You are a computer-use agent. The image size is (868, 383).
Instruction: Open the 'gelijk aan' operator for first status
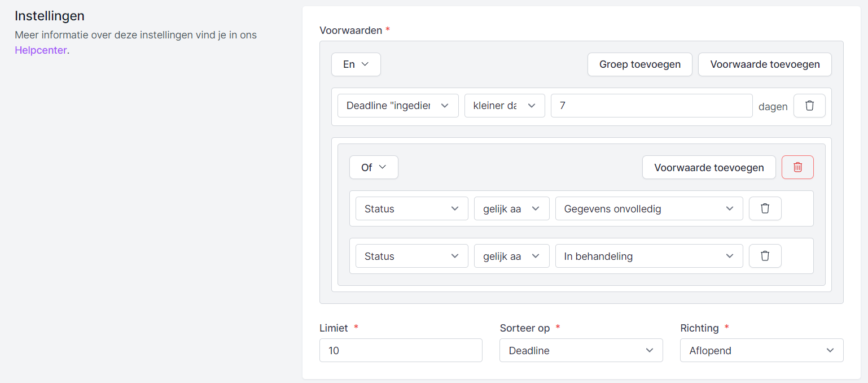coord(511,208)
